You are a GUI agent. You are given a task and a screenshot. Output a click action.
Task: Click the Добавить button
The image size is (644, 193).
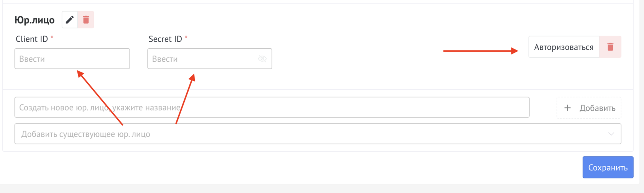point(589,108)
